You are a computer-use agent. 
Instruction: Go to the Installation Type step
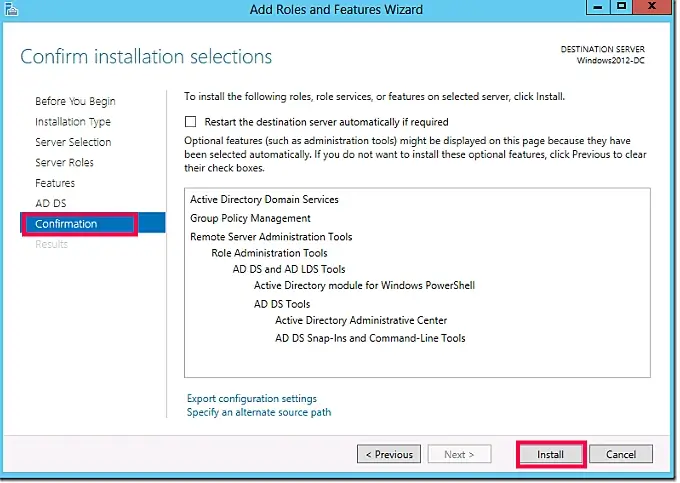click(73, 122)
